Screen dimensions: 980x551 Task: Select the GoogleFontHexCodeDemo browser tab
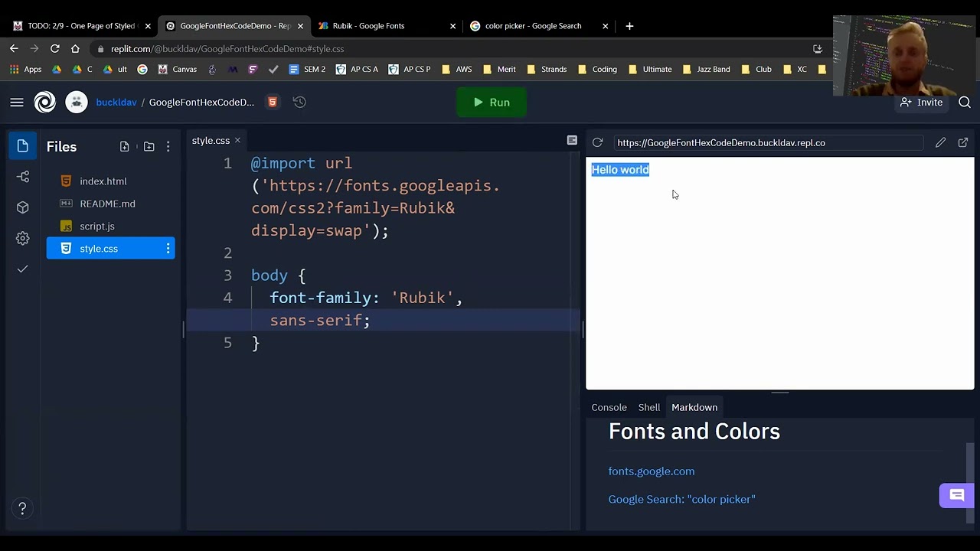coord(234,26)
